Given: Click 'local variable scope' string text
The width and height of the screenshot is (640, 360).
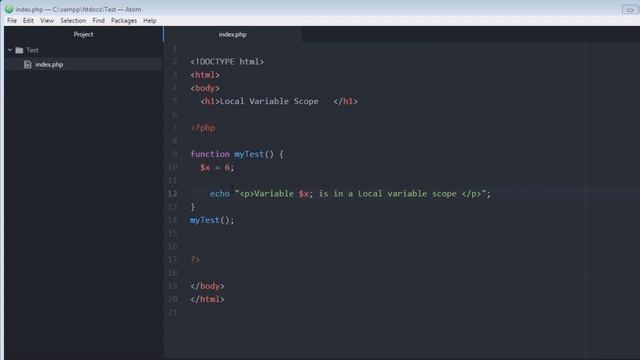Looking at the screenshot, I should [407, 193].
